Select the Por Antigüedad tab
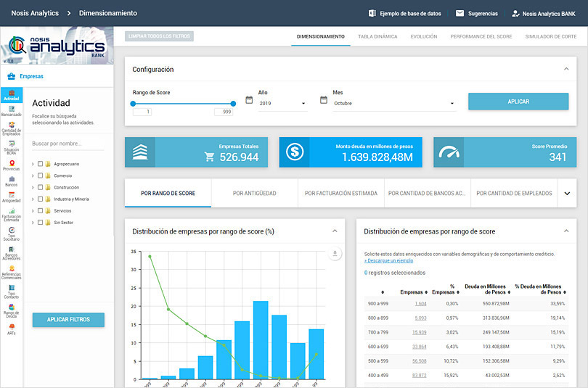The width and height of the screenshot is (588, 388). [254, 193]
